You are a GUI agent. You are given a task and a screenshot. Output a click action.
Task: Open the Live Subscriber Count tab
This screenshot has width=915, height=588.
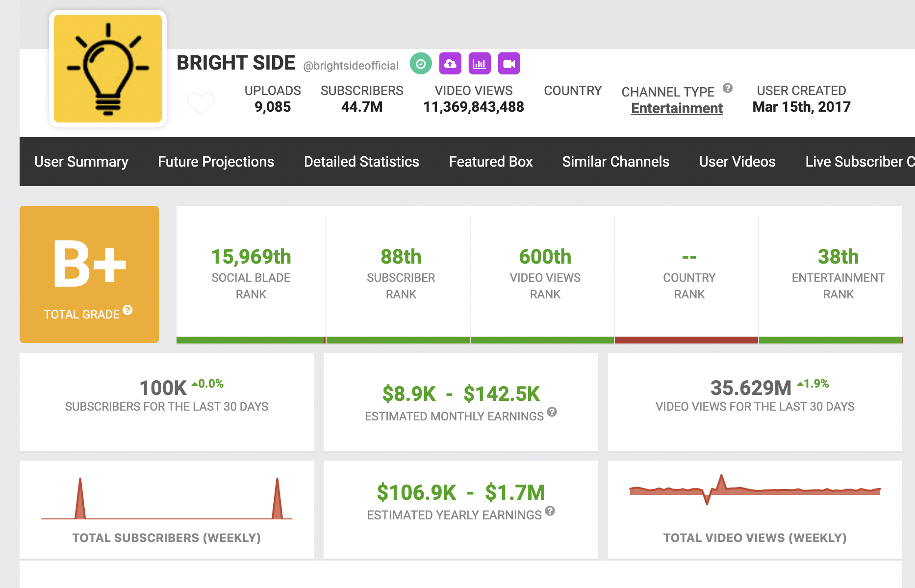(860, 162)
